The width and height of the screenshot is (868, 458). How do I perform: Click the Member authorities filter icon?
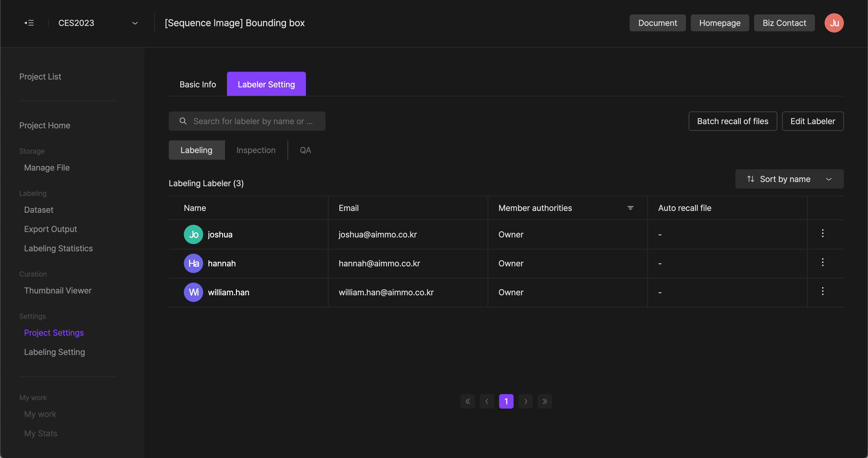pos(630,208)
